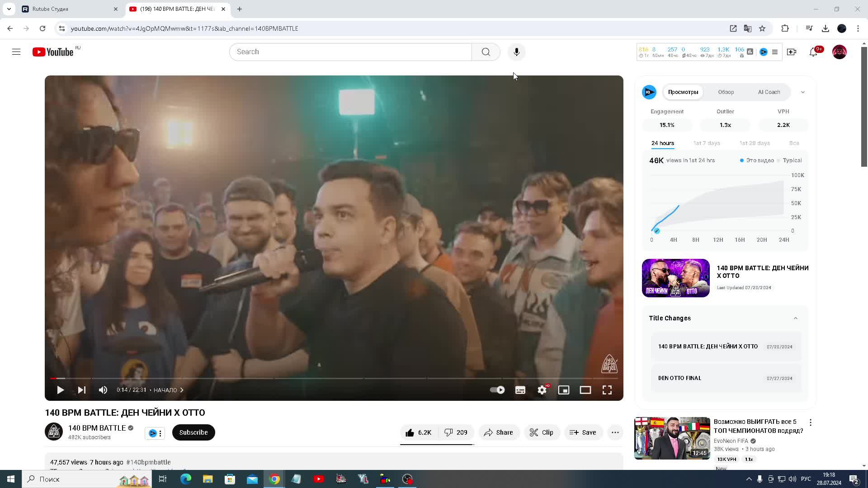The width and height of the screenshot is (868, 488).
Task: Toggle subtitles/closed captions
Action: click(x=520, y=390)
